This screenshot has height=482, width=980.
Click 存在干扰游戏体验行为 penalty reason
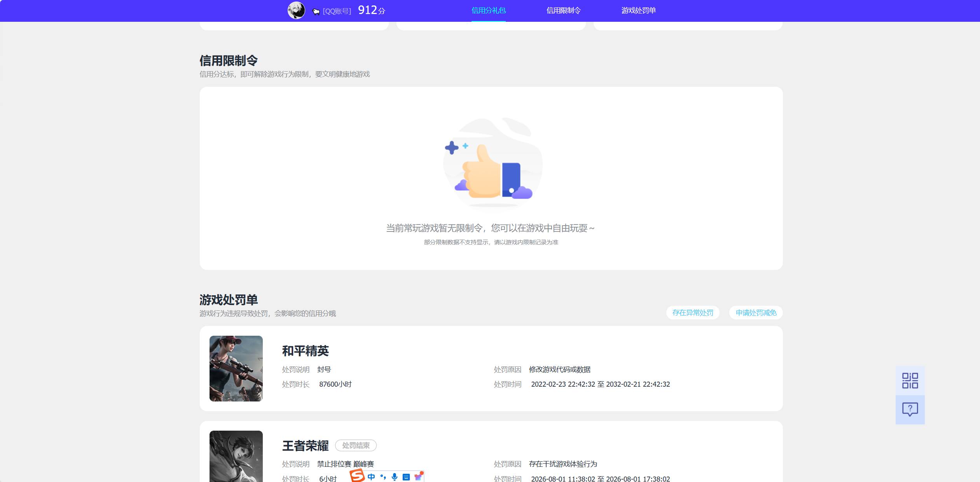(563, 464)
